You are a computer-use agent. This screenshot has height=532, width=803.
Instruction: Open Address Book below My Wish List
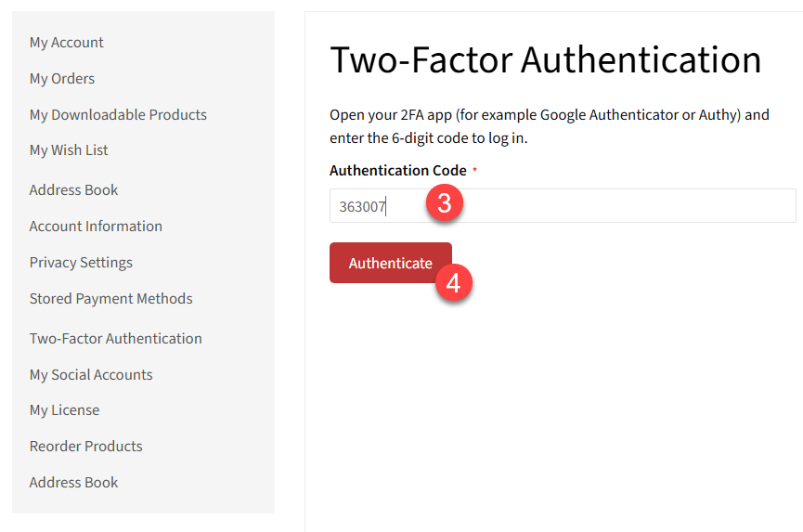[74, 190]
